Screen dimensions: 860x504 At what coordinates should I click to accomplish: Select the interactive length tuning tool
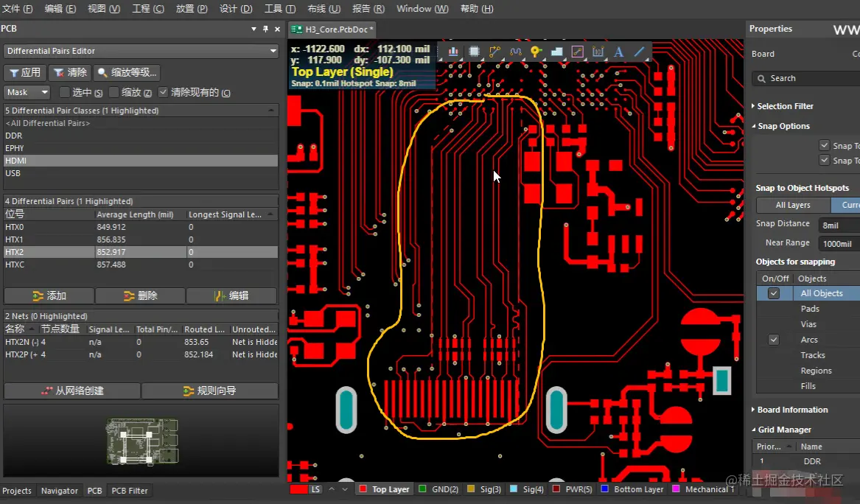point(515,52)
